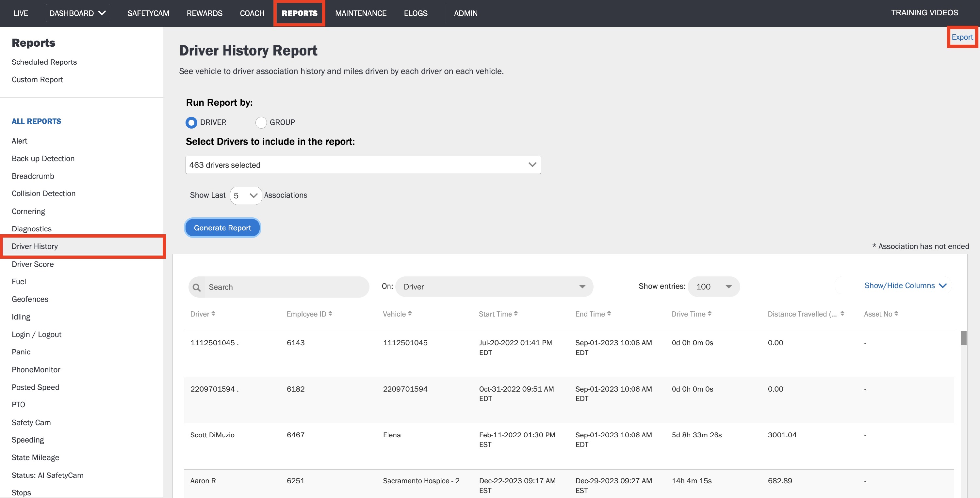Viewport: 980px width, 498px height.
Task: Select the DRIVER radio option
Action: click(x=191, y=122)
